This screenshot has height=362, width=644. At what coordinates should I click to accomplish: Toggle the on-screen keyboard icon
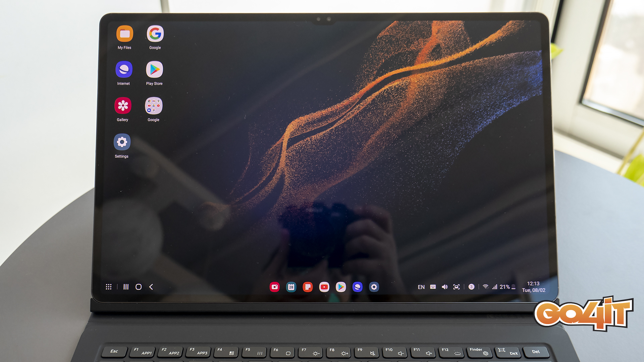tap(433, 287)
